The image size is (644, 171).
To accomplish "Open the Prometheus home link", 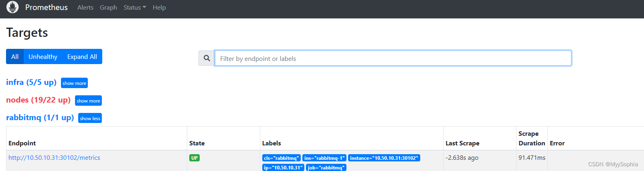I will (x=47, y=7).
